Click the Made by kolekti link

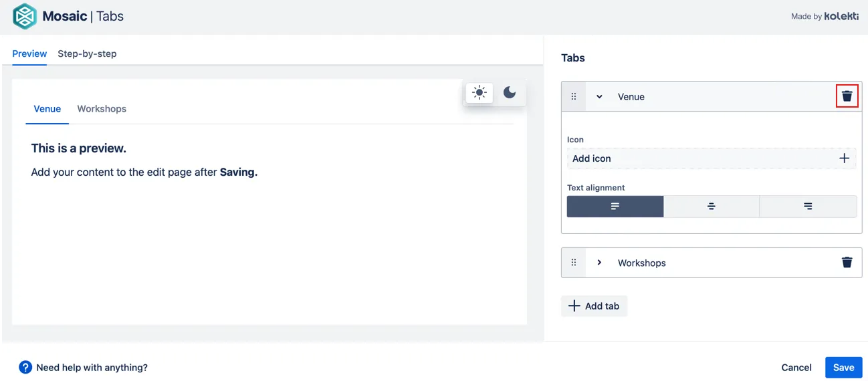[x=824, y=16]
